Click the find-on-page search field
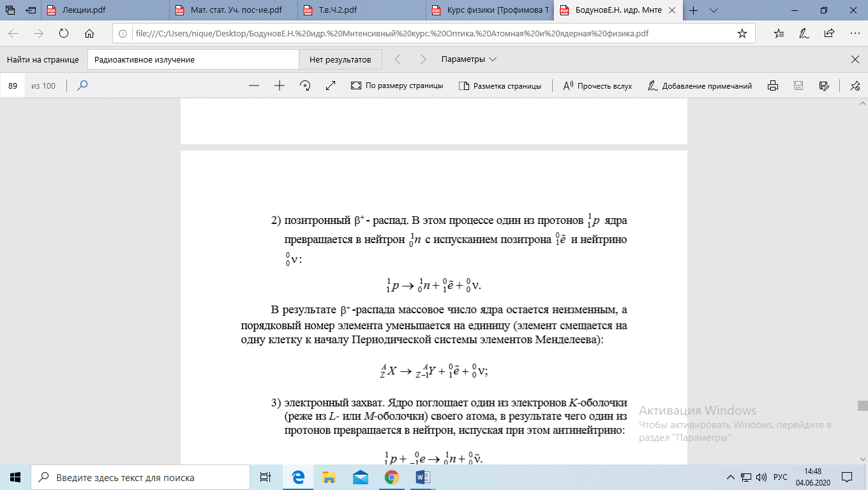868x490 pixels. pyautogui.click(x=193, y=59)
